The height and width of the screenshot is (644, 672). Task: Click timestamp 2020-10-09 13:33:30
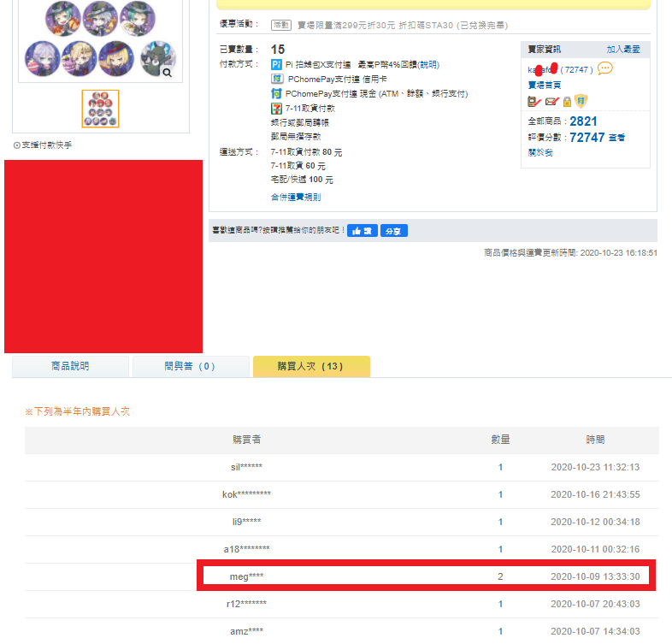click(x=595, y=576)
